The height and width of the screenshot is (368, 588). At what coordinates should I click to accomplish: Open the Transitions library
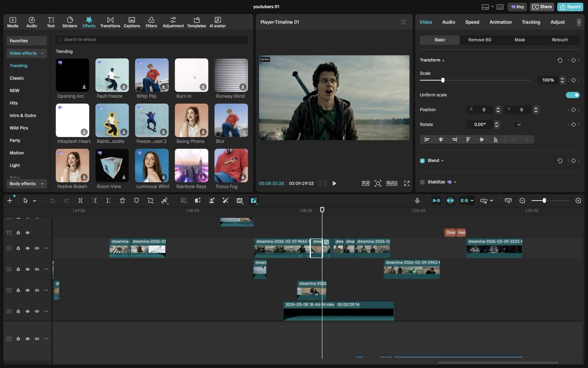[110, 22]
